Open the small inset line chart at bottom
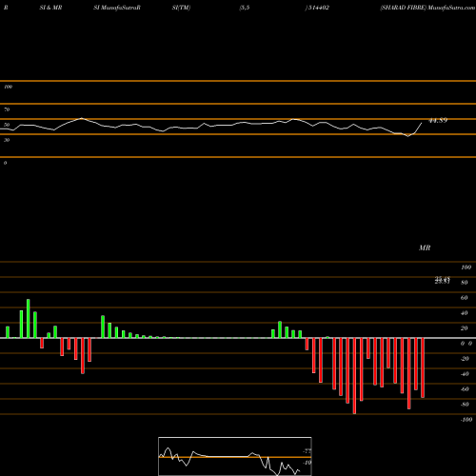This screenshot has width=476, height=476. tap(235, 456)
